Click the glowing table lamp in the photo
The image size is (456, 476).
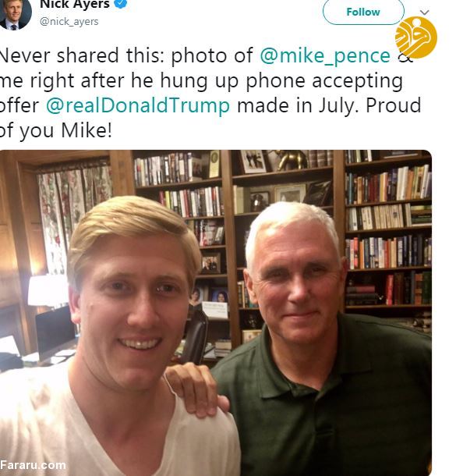point(48,290)
